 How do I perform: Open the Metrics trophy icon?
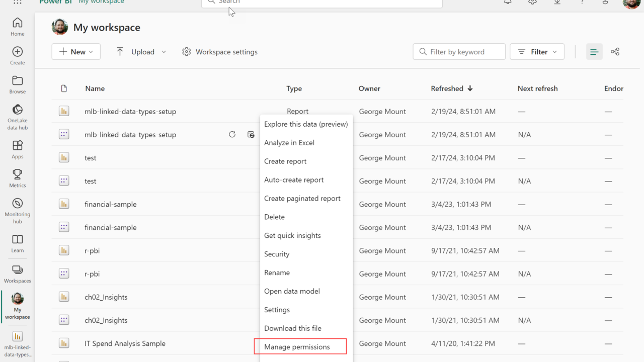coord(17,178)
